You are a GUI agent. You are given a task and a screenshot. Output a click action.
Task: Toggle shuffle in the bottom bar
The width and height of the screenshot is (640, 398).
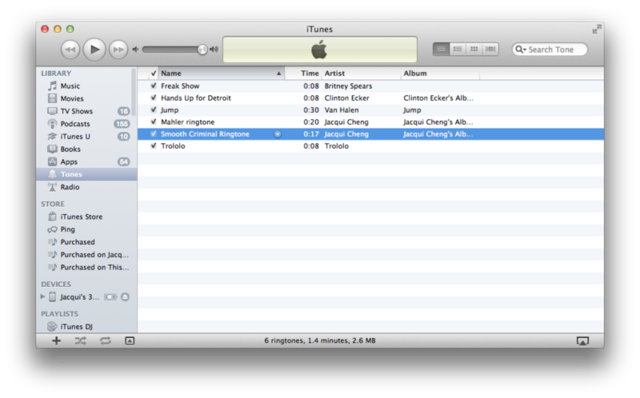pos(80,340)
